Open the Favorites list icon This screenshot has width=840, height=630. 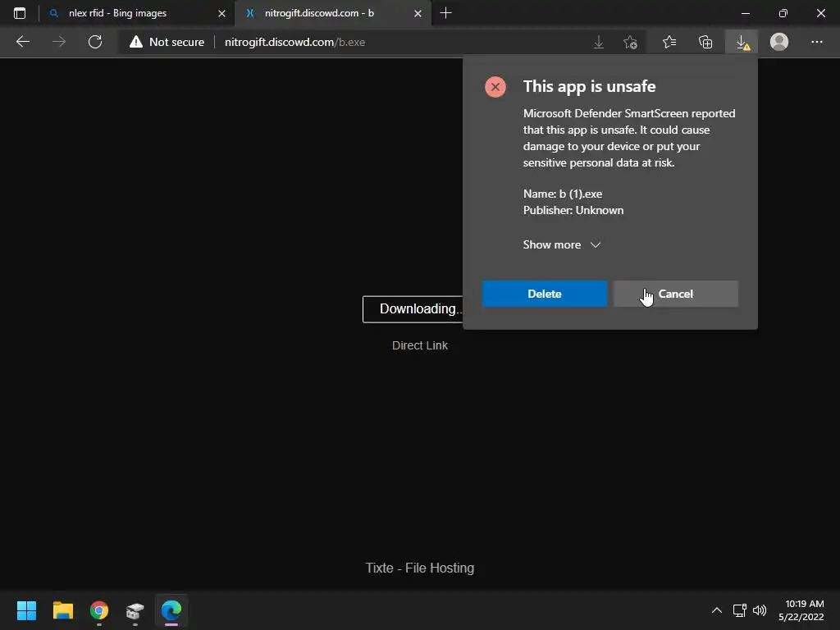coord(669,42)
